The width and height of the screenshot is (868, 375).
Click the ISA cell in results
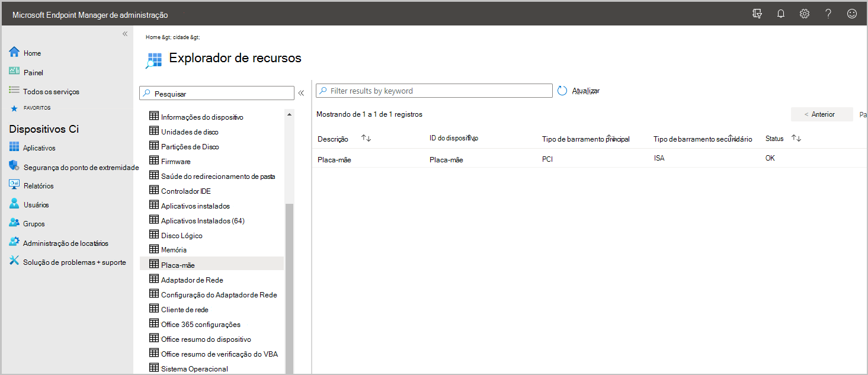(659, 158)
